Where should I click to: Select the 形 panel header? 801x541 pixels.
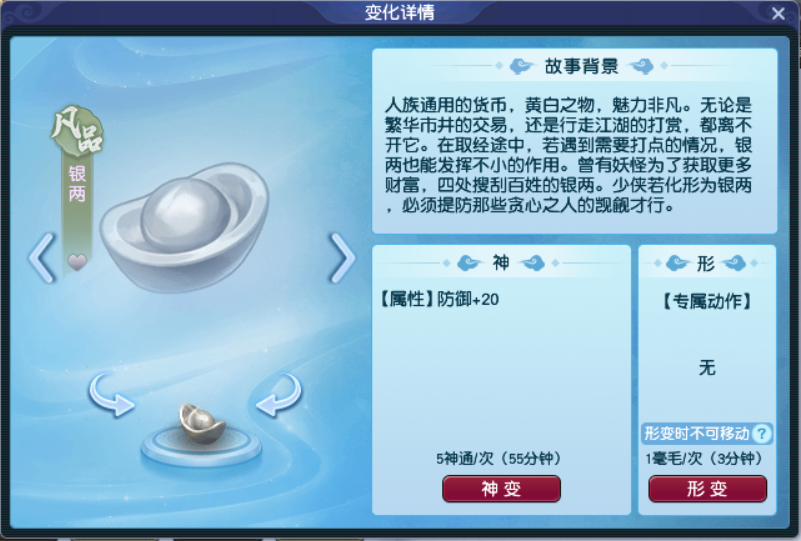point(706,263)
